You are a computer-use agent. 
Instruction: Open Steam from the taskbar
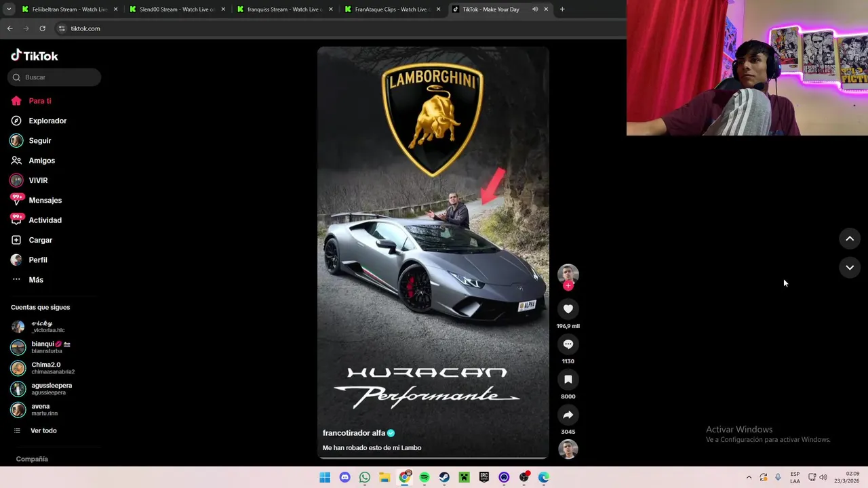tap(444, 477)
